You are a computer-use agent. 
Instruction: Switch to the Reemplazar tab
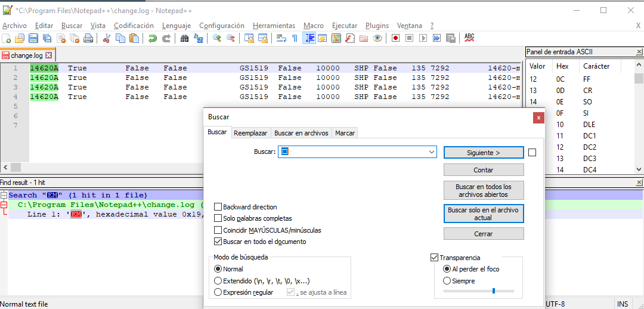click(250, 133)
